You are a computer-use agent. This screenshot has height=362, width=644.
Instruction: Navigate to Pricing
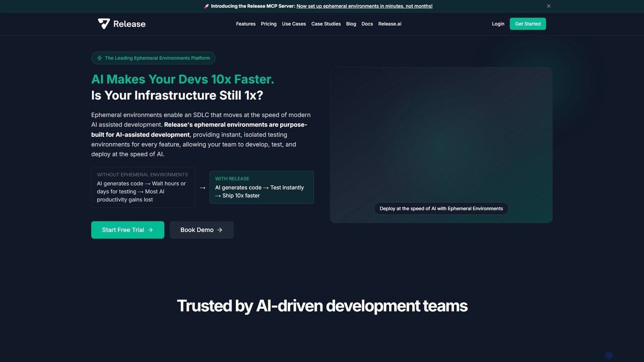pyautogui.click(x=269, y=24)
